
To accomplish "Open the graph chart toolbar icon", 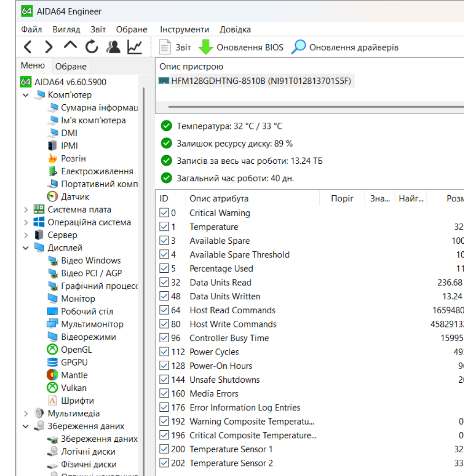I will (135, 47).
